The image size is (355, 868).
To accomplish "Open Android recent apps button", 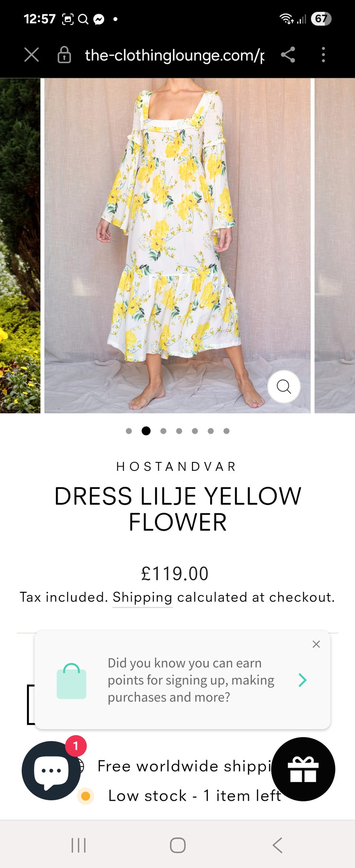I will tap(78, 845).
